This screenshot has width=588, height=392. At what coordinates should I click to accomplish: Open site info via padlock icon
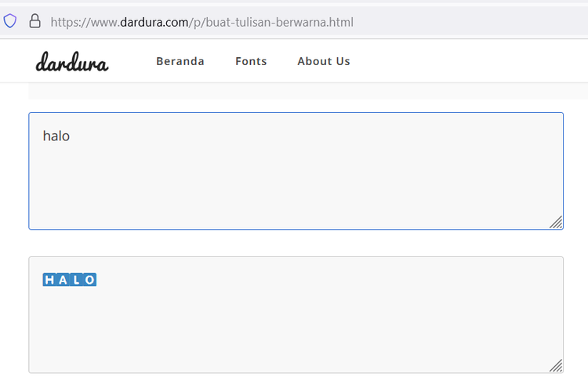(x=34, y=21)
